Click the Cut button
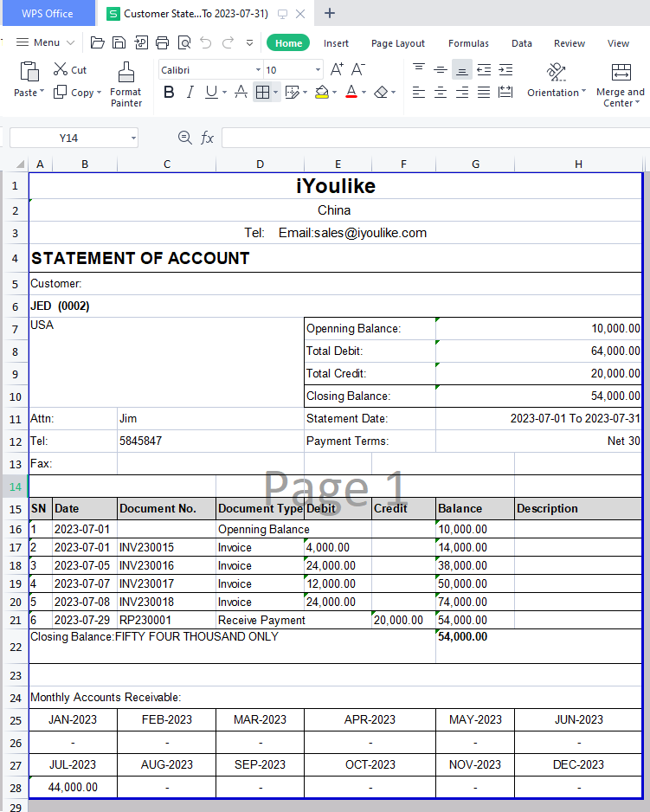 70,70
